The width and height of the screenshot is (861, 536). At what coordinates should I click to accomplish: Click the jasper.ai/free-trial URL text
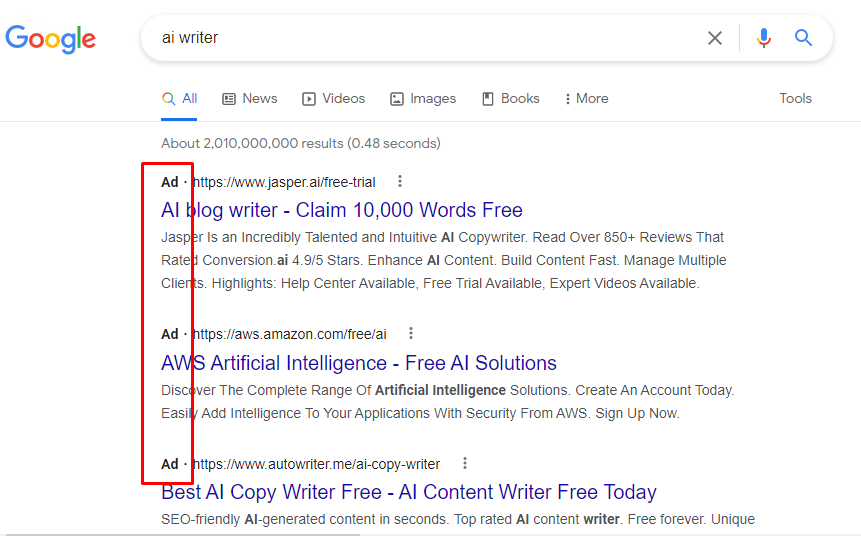point(284,182)
